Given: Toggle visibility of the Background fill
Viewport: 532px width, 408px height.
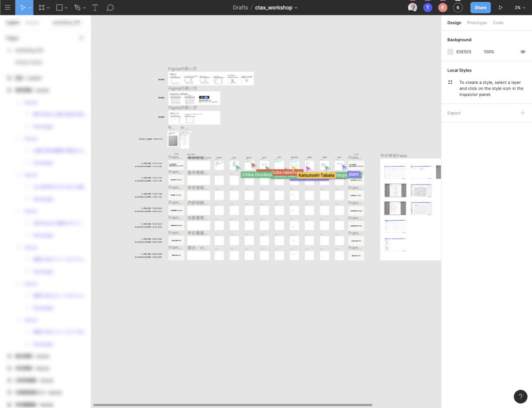Looking at the screenshot, I should [522, 51].
